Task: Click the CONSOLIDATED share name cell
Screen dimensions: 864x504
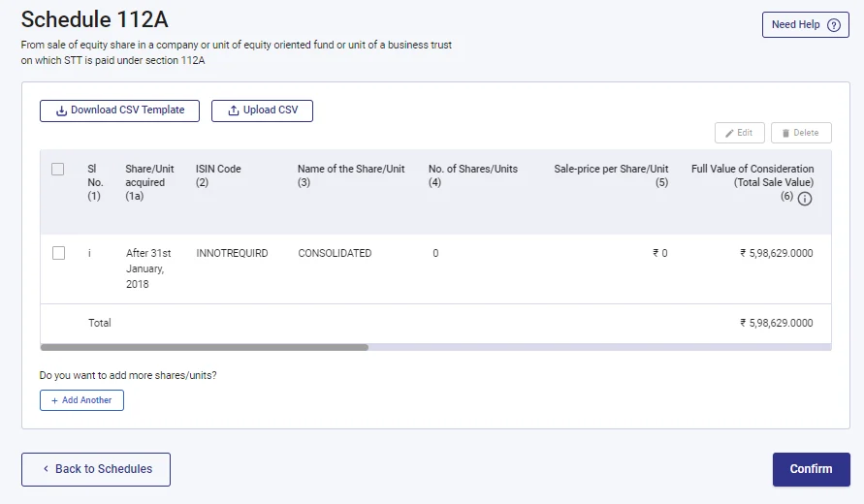Action: click(335, 253)
